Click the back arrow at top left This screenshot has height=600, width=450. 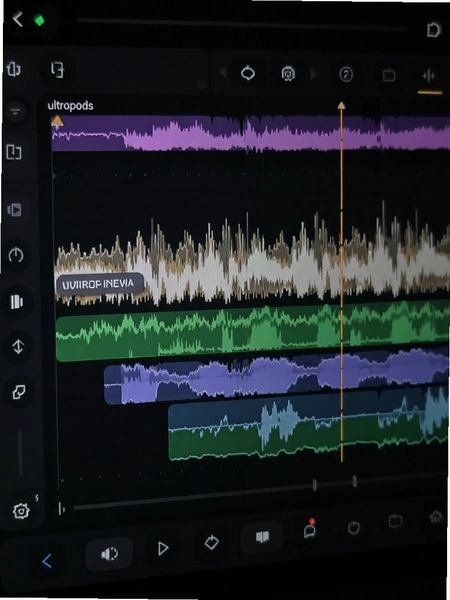tap(18, 19)
